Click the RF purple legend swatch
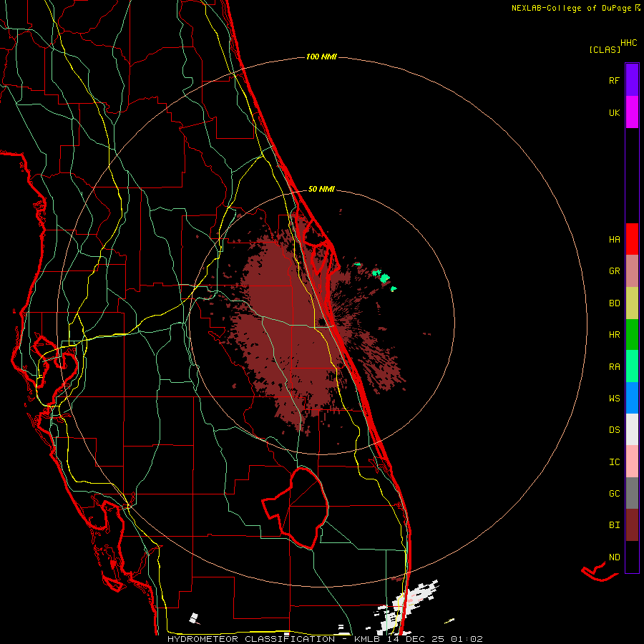 pyautogui.click(x=632, y=79)
